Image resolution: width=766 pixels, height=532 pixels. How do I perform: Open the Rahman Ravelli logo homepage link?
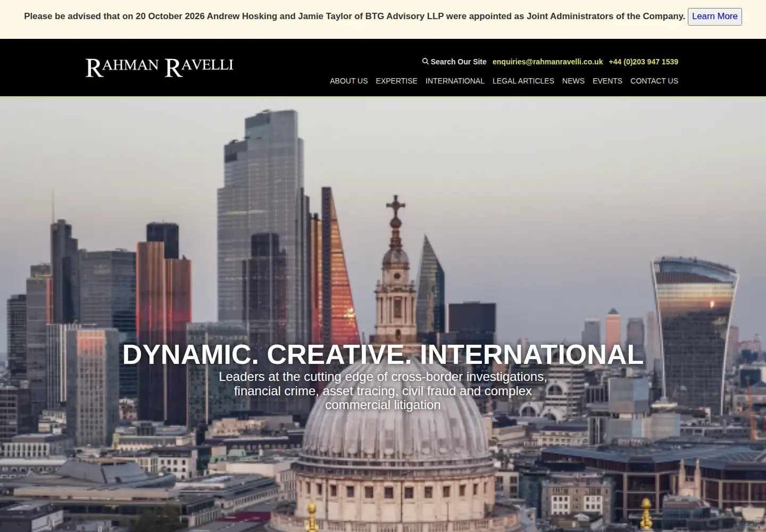[x=160, y=68]
